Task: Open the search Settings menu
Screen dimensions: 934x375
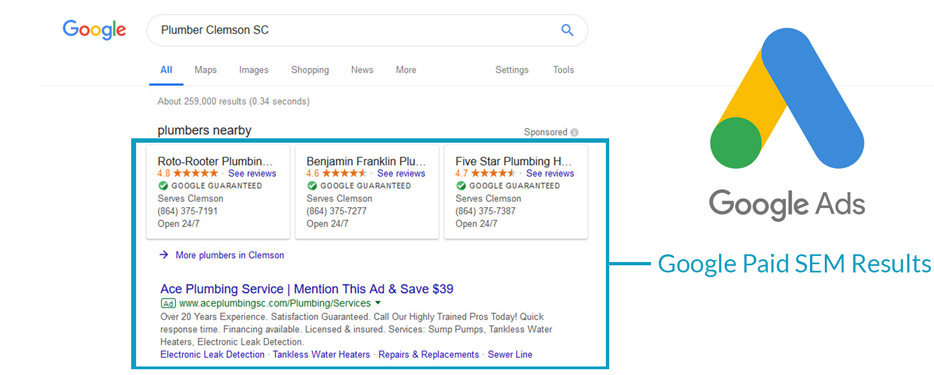Action: [x=512, y=70]
